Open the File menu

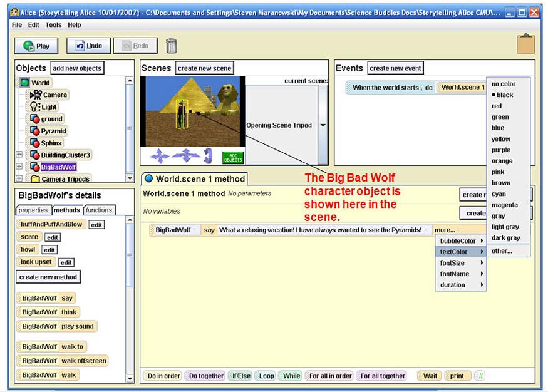click(x=17, y=25)
